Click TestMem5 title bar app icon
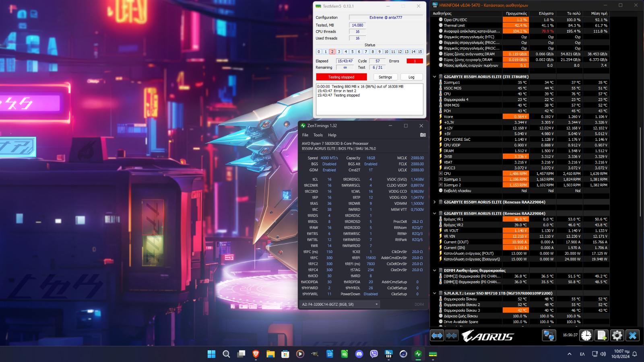Viewport: 644px width, 362px height. pos(318,6)
